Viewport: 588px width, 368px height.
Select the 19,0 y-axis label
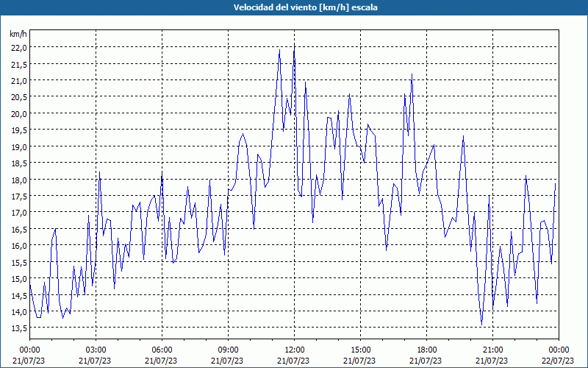point(20,146)
